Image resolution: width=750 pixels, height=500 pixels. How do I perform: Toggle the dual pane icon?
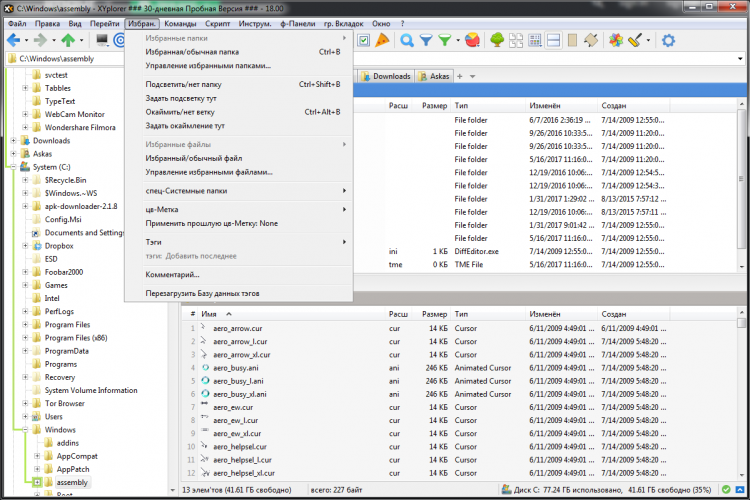click(553, 41)
